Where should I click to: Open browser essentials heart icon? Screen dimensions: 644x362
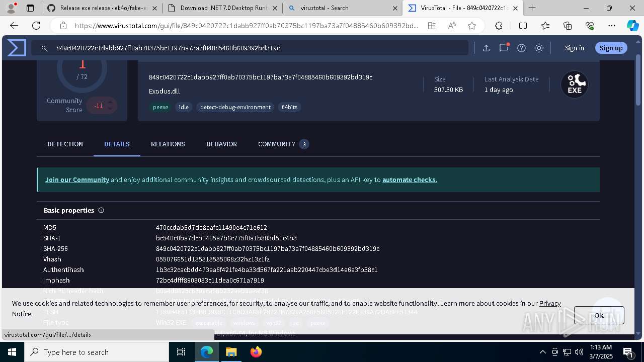click(590, 26)
